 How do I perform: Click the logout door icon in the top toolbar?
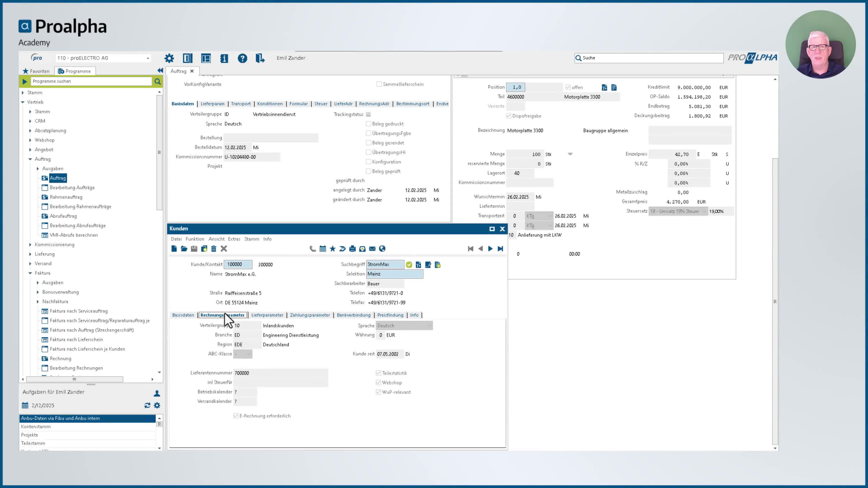pos(260,58)
